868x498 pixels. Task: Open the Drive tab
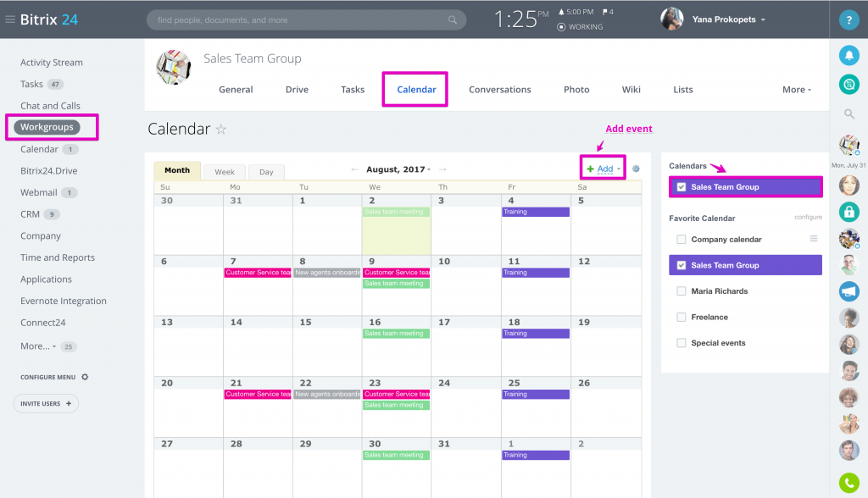297,90
